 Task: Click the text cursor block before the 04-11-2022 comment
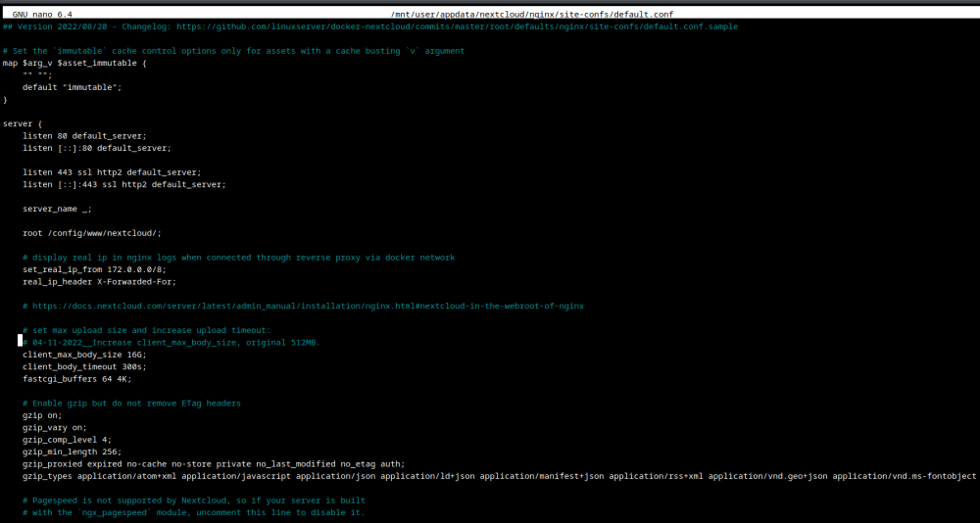(x=20, y=341)
